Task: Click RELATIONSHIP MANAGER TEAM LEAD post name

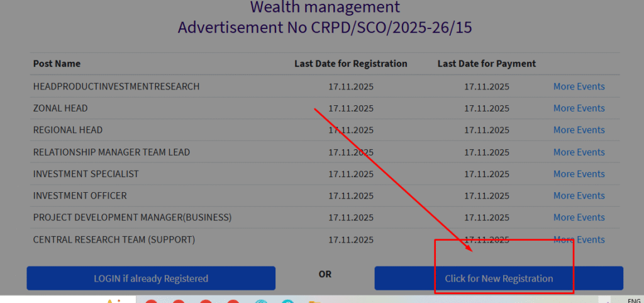Action: click(x=111, y=152)
